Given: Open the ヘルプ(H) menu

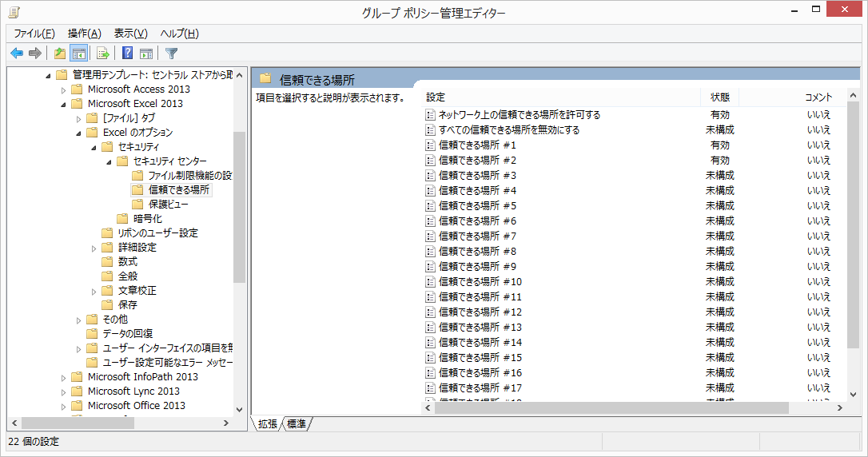Looking at the screenshot, I should [x=179, y=34].
